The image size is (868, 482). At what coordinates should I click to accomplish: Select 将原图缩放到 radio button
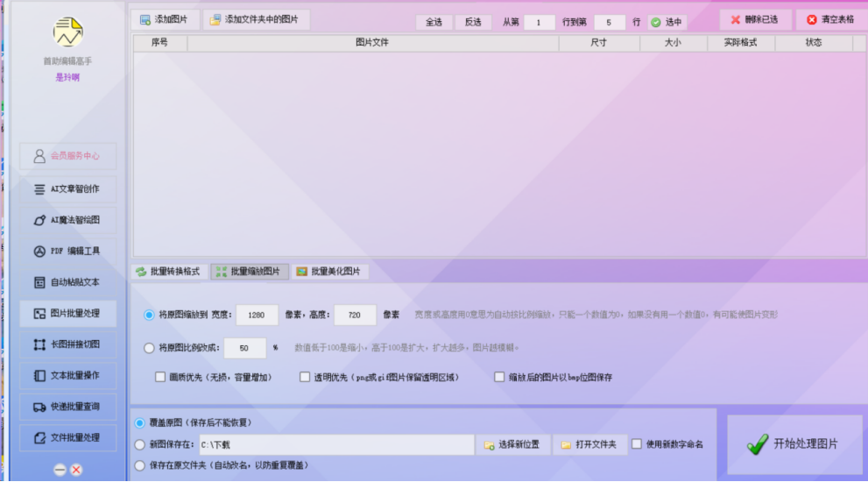(x=149, y=315)
